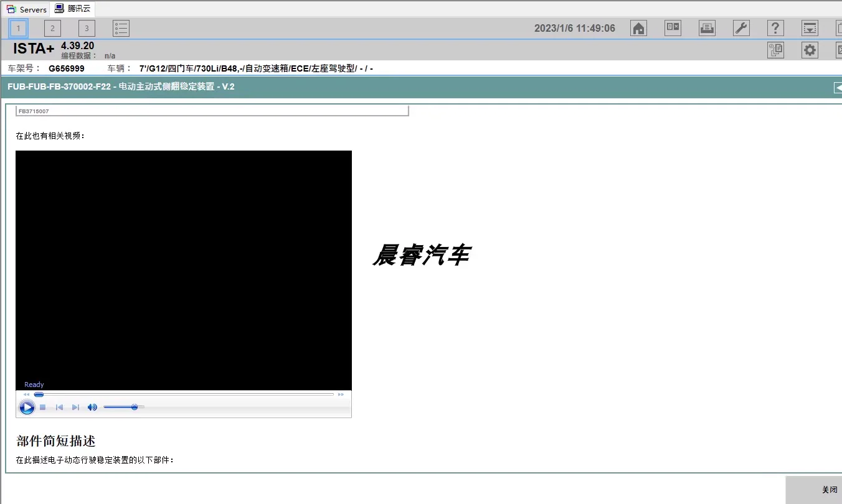Select session button 1

19,28
